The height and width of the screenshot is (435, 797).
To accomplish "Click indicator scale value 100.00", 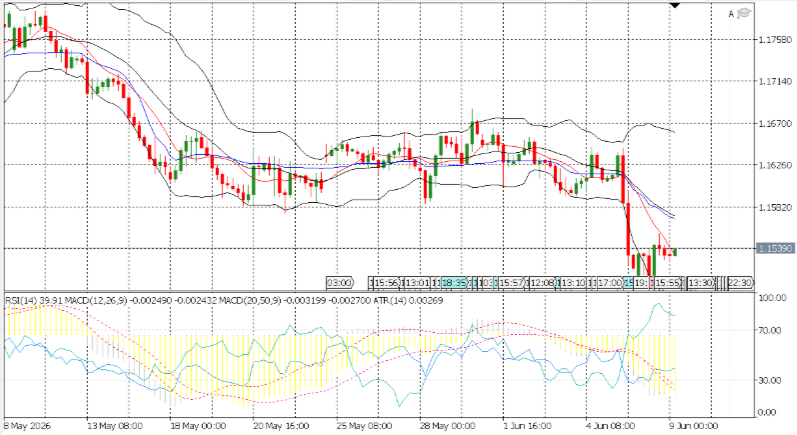I will [772, 298].
